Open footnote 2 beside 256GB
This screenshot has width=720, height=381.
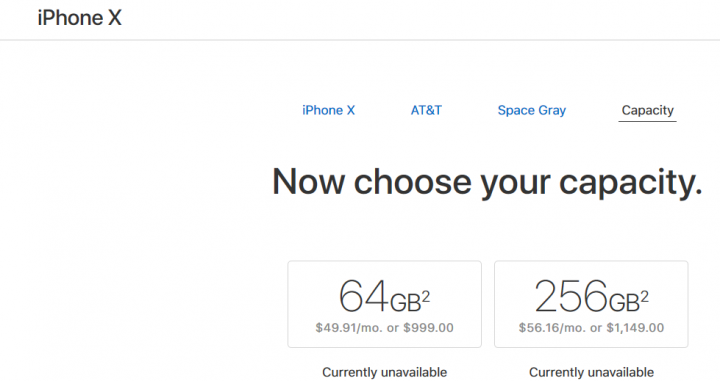pos(644,297)
